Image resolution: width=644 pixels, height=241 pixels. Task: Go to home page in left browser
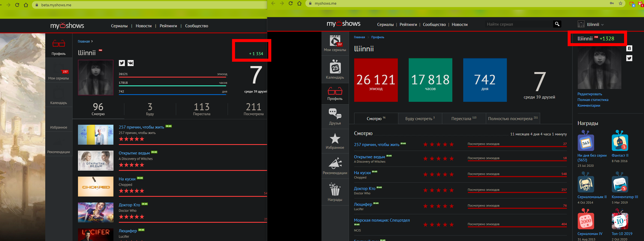pyautogui.click(x=26, y=5)
